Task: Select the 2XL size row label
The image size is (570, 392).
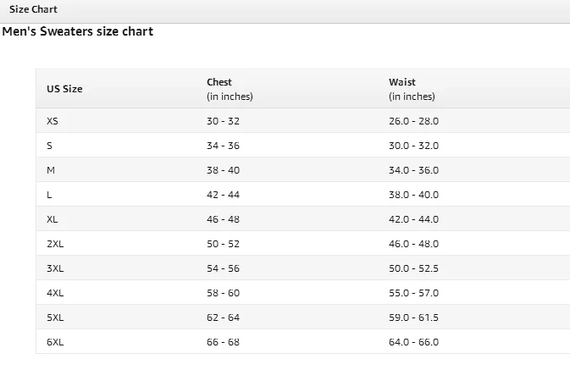Action: point(55,244)
